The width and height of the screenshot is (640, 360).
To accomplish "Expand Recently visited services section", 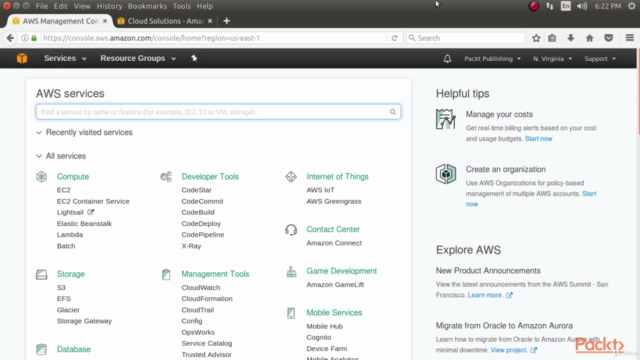I will [84, 132].
